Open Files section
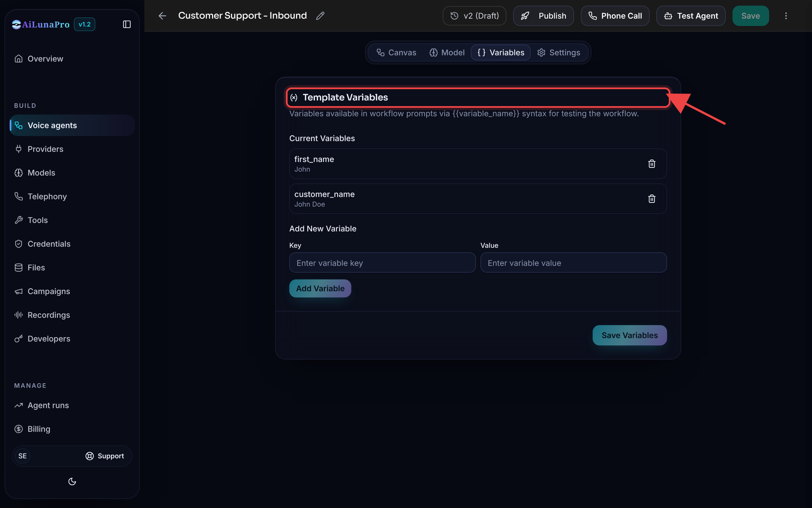812x508 pixels. tap(72, 268)
